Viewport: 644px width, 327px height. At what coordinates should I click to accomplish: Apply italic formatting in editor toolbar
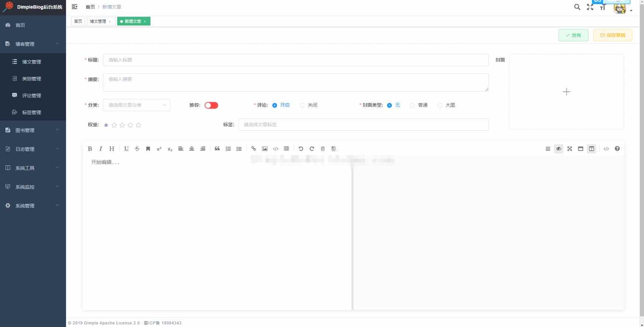tap(101, 149)
